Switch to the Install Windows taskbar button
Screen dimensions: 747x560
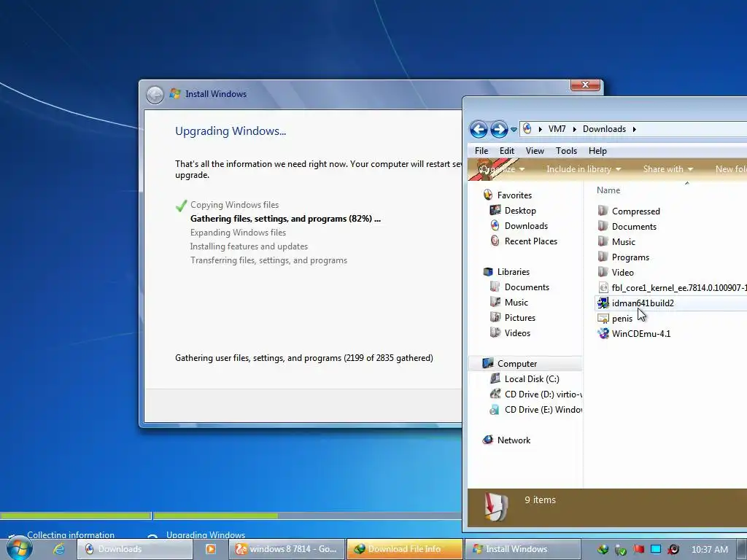[522, 549]
